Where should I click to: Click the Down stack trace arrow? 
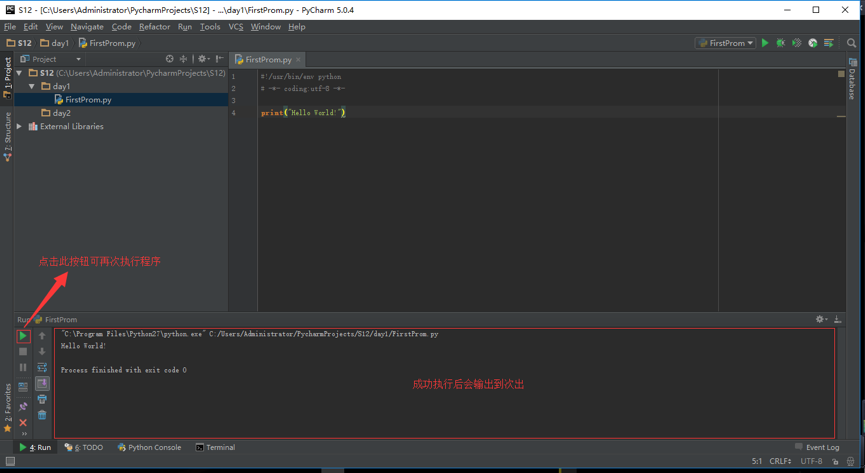tap(42, 352)
